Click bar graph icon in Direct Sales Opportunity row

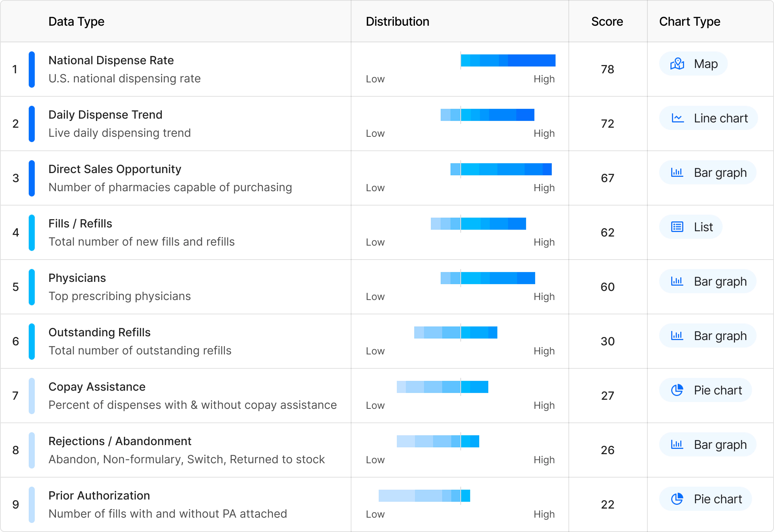[x=677, y=173]
